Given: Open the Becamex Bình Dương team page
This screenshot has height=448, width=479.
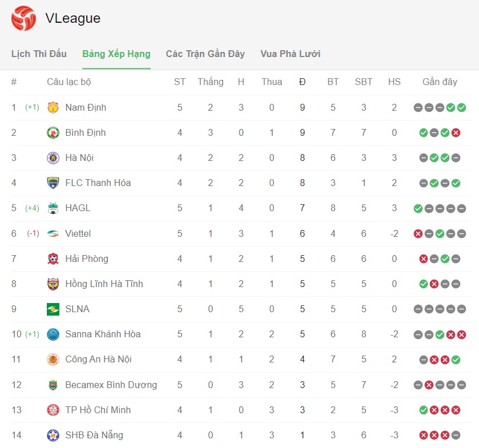Looking at the screenshot, I should [x=110, y=384].
